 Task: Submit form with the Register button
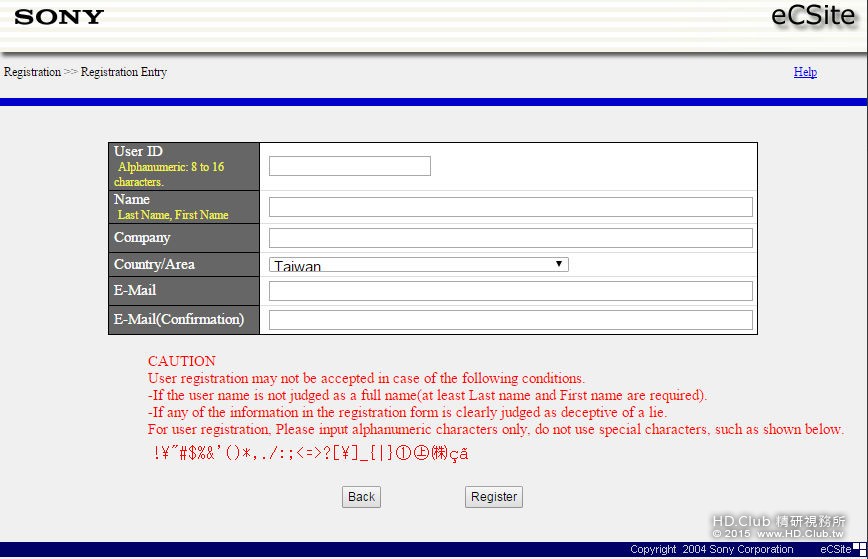point(494,496)
